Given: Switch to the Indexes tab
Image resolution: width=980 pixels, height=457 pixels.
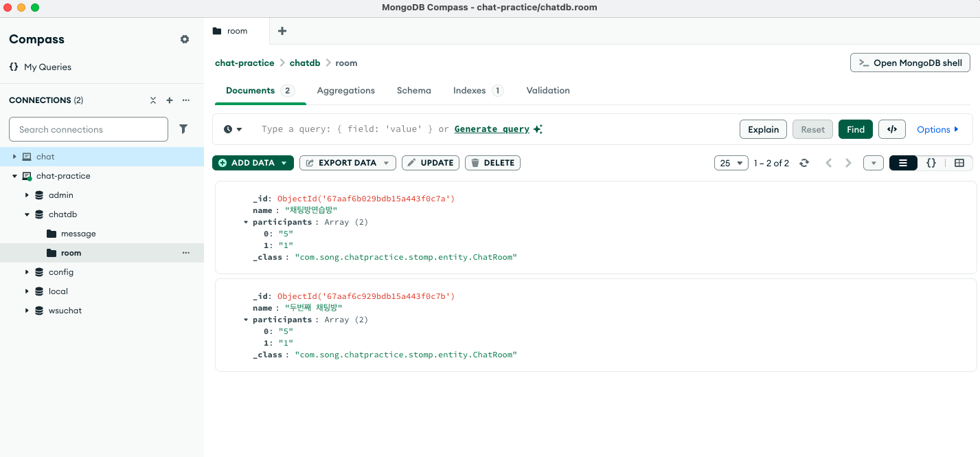Looking at the screenshot, I should pos(478,91).
